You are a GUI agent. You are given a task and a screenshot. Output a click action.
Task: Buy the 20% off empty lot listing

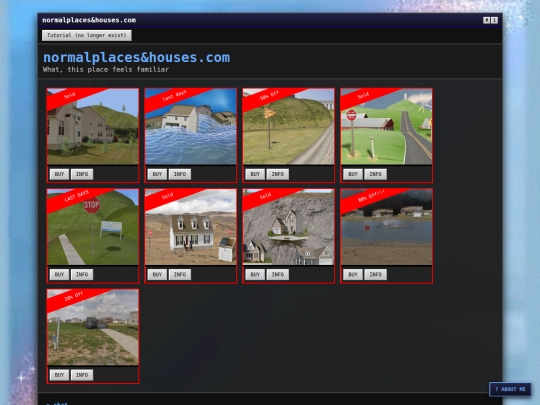point(59,375)
